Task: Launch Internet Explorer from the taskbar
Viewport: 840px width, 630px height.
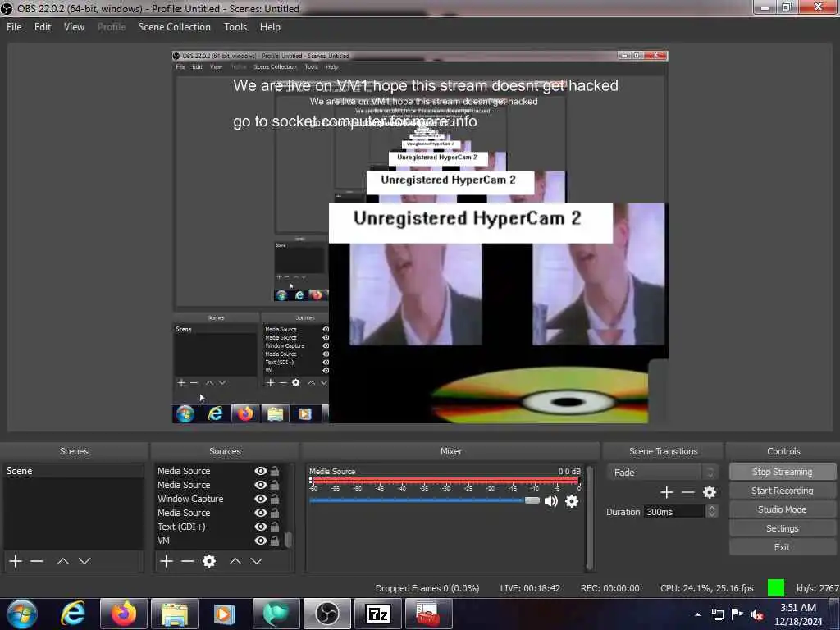Action: coord(73,614)
